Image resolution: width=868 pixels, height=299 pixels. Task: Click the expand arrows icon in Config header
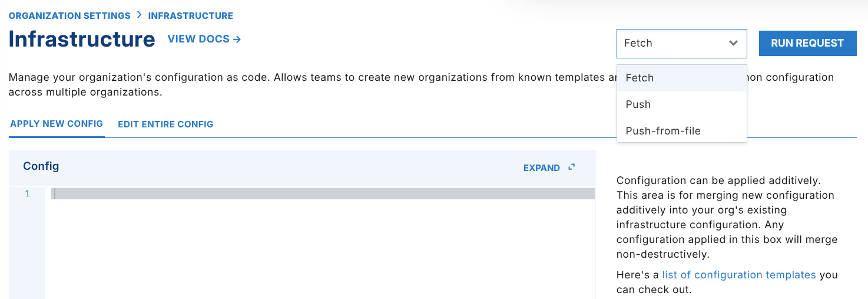point(571,167)
